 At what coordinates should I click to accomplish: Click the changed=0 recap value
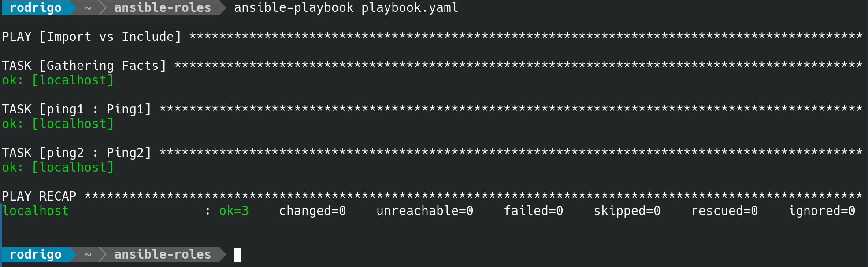click(x=312, y=211)
